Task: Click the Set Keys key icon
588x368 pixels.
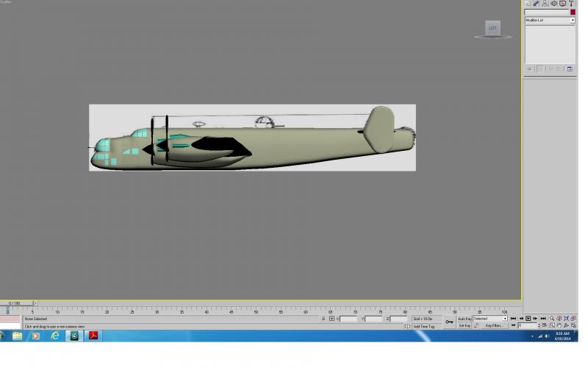Action: click(x=449, y=322)
